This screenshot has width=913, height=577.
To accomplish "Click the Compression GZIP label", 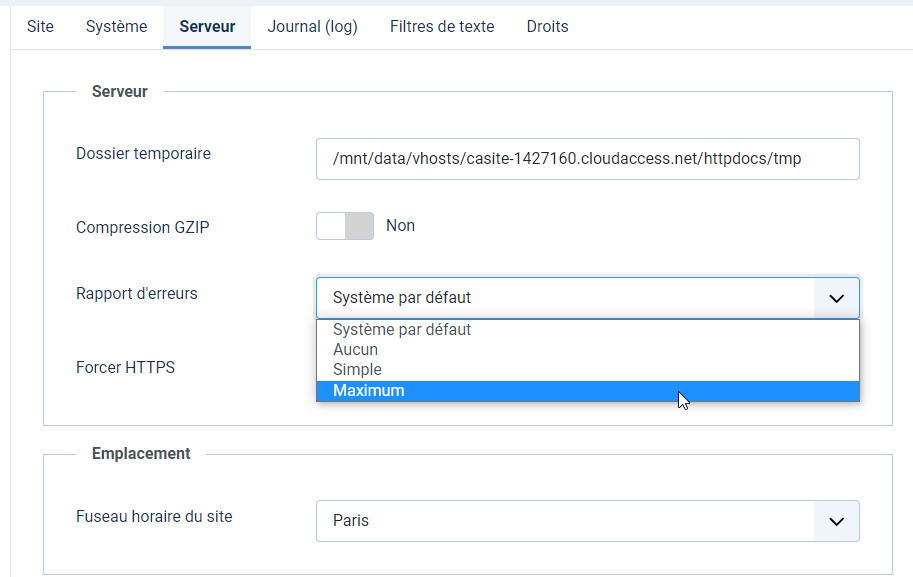I will (x=143, y=228).
